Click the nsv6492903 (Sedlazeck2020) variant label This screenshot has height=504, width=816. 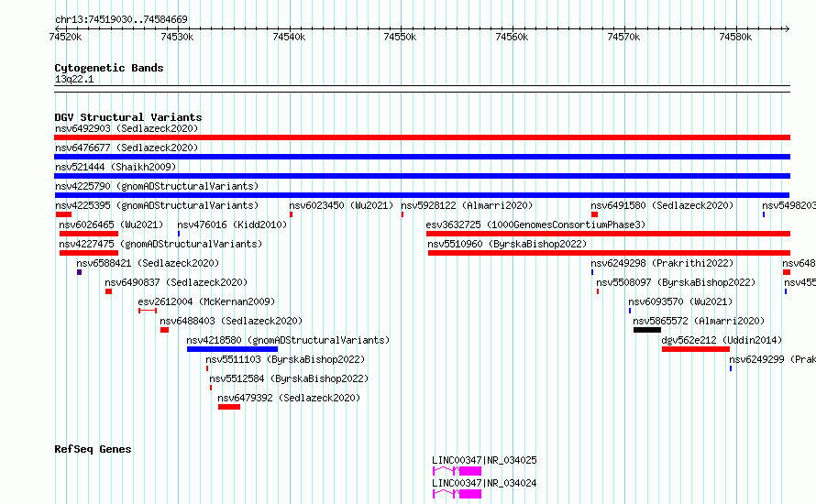[x=127, y=128]
